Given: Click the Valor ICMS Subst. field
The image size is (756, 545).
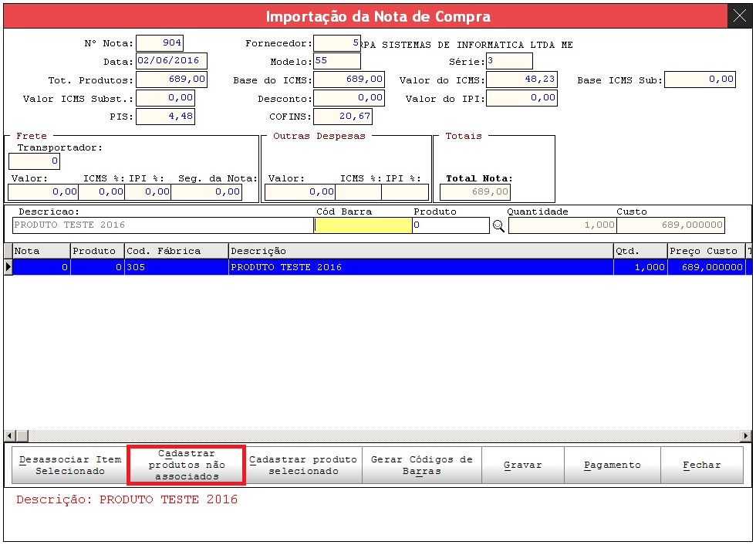Looking at the screenshot, I should (165, 98).
